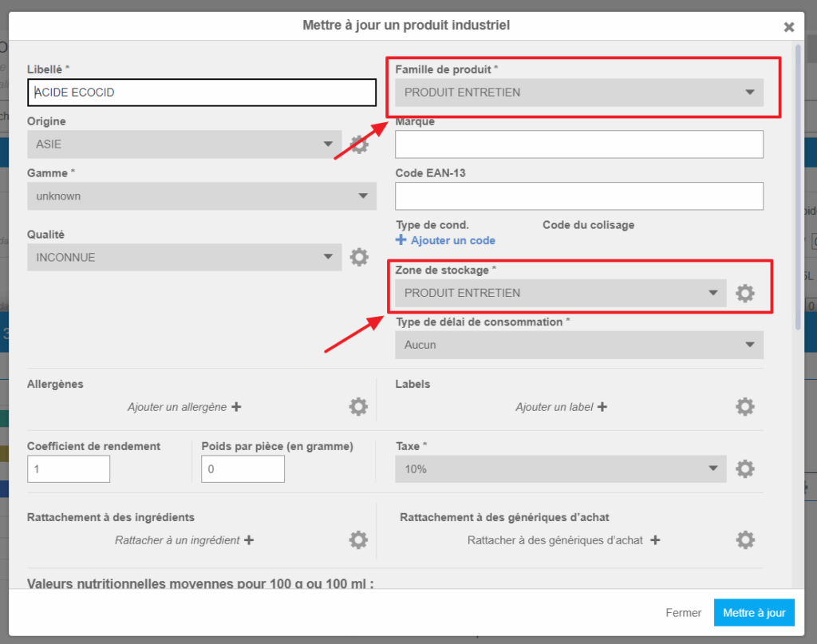Click into the Libellé text field

pyautogui.click(x=201, y=93)
